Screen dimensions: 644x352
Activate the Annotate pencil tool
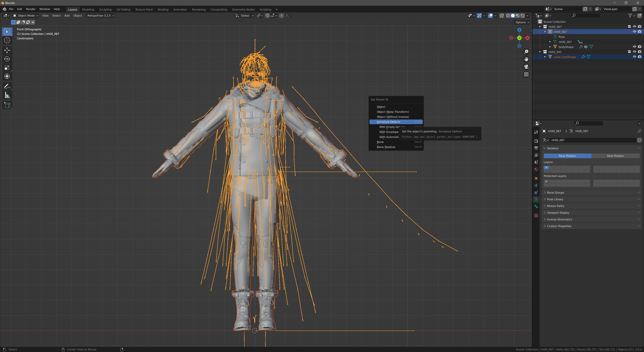[7, 86]
